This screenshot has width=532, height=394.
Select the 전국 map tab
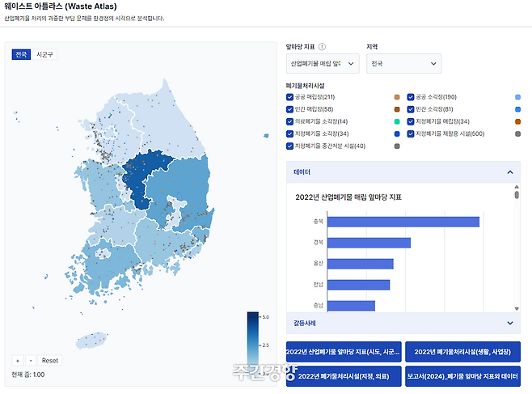[22, 54]
